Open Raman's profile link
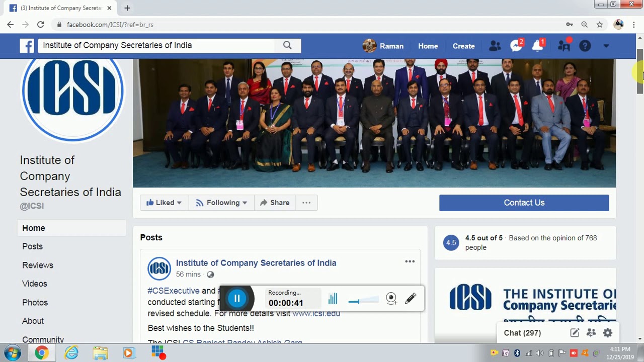Viewport: 644px width, 362px height. point(383,46)
